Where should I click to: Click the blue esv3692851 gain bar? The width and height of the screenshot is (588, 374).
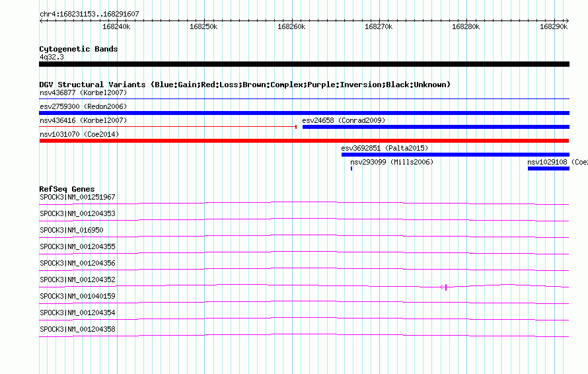pos(455,155)
